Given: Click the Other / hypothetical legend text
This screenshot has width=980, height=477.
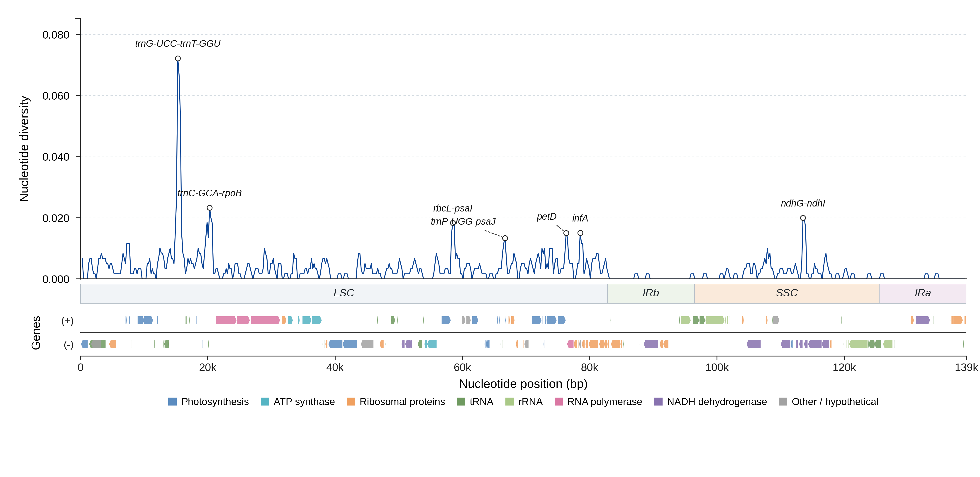Looking at the screenshot, I should point(835,402).
